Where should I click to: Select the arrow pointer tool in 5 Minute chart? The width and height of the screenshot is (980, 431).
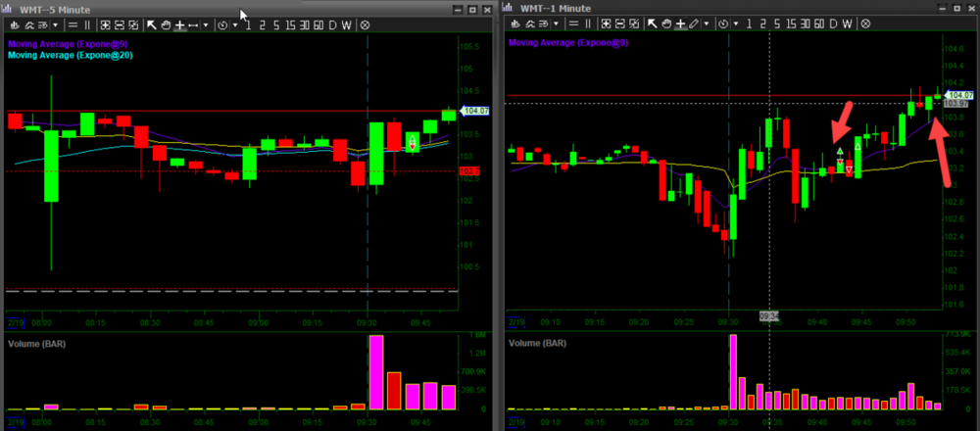[x=152, y=24]
